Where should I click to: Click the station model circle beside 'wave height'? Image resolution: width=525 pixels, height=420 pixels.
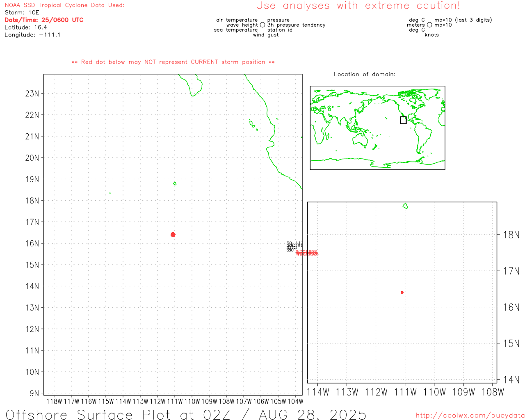coord(262,25)
